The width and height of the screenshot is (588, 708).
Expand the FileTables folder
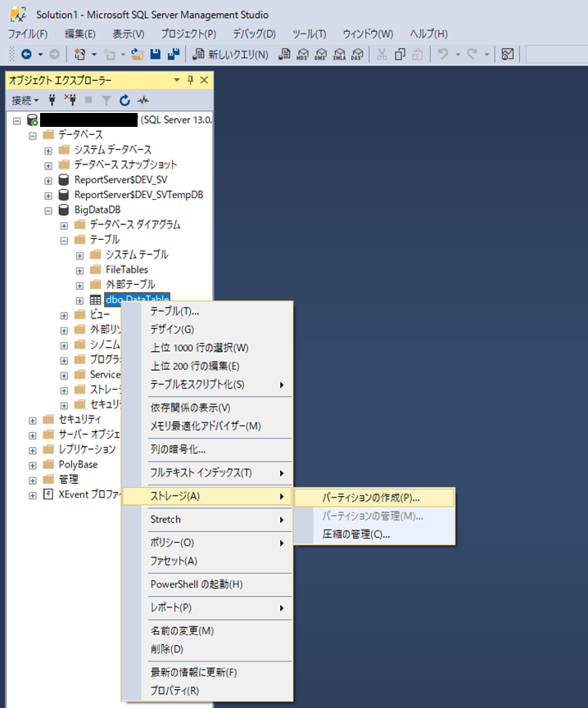tap(80, 270)
